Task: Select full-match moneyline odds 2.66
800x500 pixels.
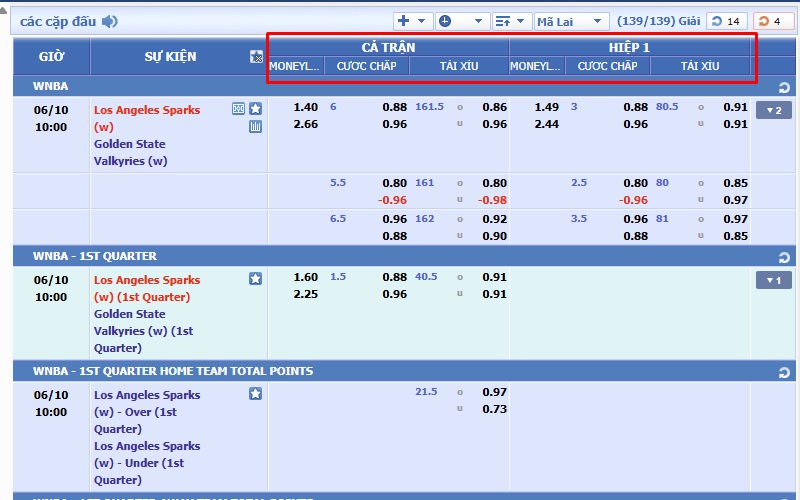Action: click(x=306, y=124)
